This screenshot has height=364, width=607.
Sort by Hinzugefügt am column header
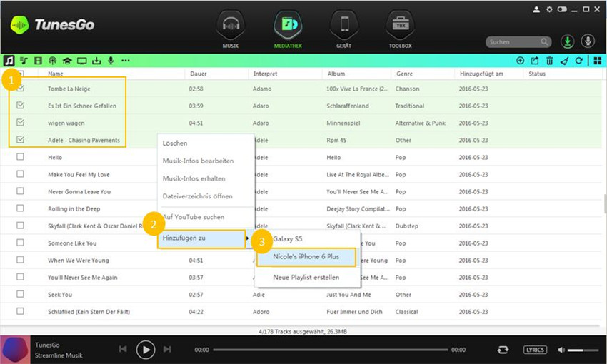coord(481,74)
